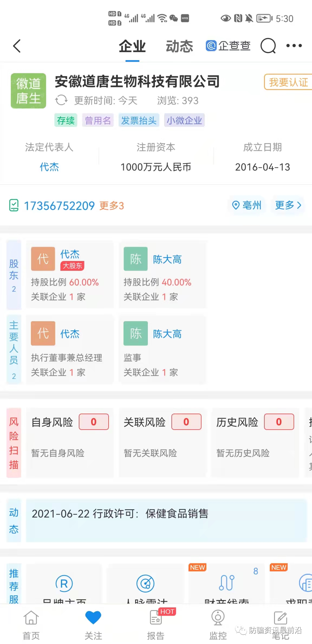Tap the 浏览: 393 view count
This screenshot has width=312, height=644.
click(178, 101)
